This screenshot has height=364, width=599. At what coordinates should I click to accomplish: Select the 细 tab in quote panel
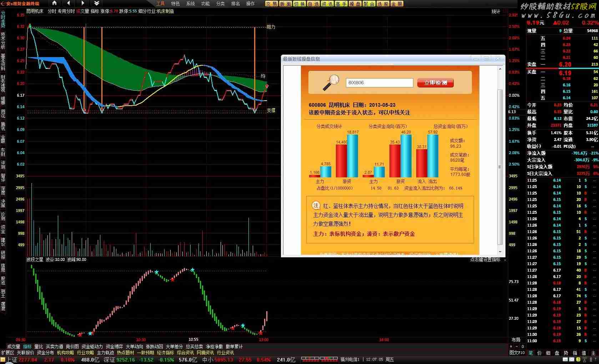pos(548,353)
